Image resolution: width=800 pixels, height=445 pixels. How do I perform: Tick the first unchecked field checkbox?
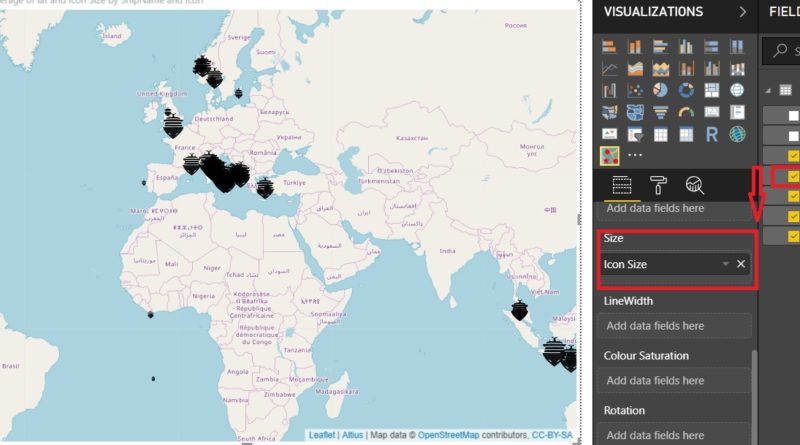coord(794,115)
